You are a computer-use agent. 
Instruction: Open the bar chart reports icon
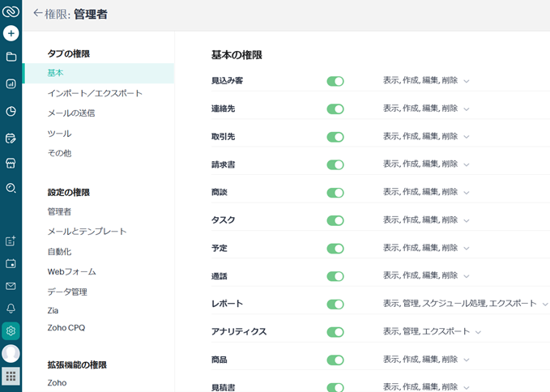click(11, 83)
